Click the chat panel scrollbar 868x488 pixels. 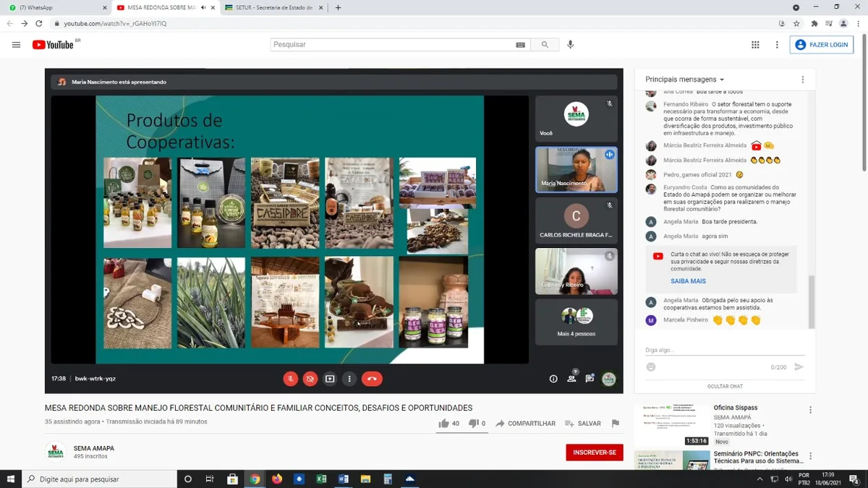(x=812, y=302)
